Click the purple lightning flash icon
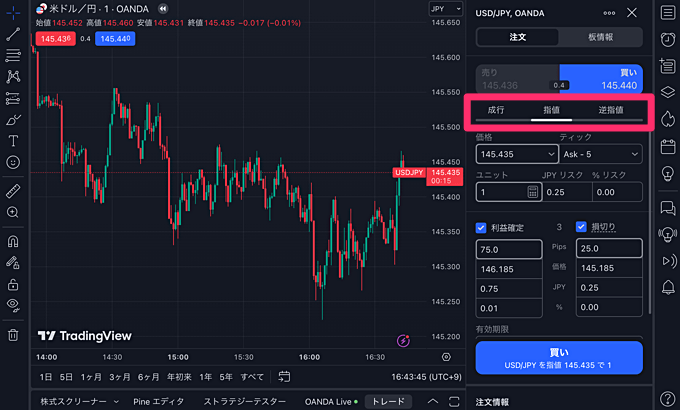The height and width of the screenshot is (410, 680). (403, 341)
